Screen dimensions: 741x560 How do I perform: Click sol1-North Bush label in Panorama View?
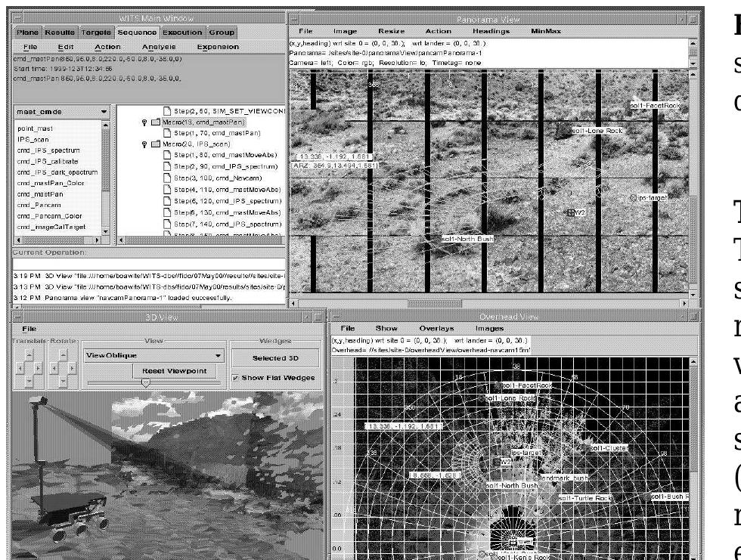coord(467,239)
